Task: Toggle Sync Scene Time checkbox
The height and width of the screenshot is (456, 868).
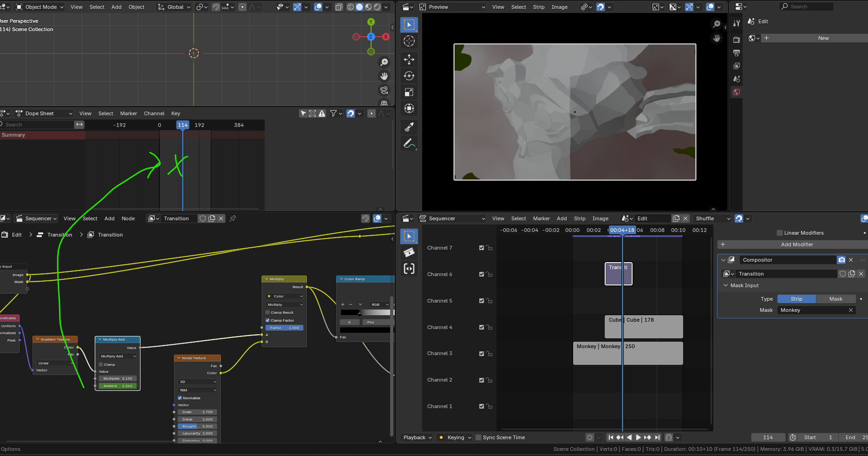Action: tap(478, 437)
